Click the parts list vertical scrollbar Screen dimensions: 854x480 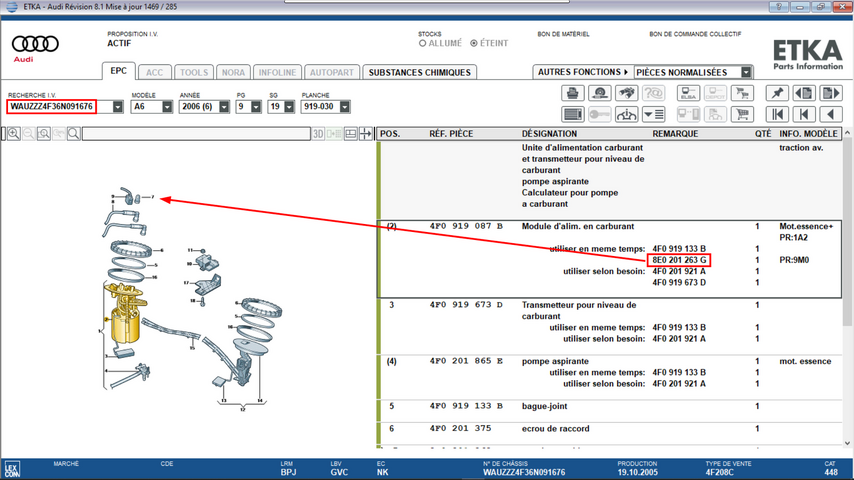(847, 234)
